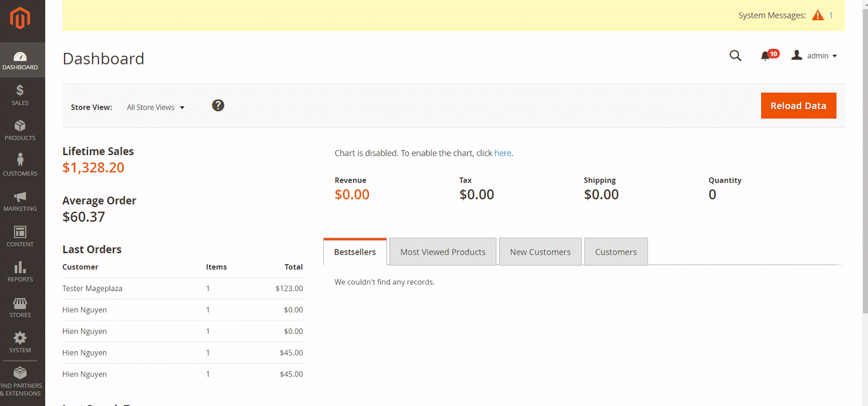Expand the All Store Views dropdown

click(x=156, y=107)
